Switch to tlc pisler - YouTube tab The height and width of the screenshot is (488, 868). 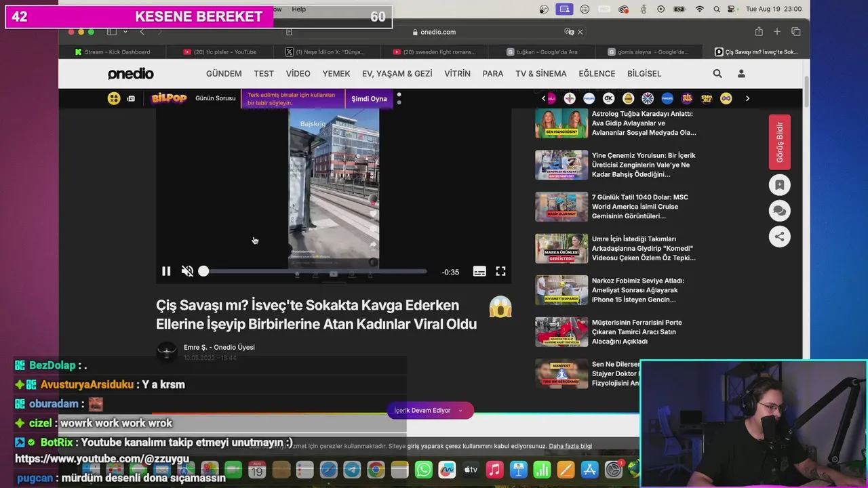(220, 52)
